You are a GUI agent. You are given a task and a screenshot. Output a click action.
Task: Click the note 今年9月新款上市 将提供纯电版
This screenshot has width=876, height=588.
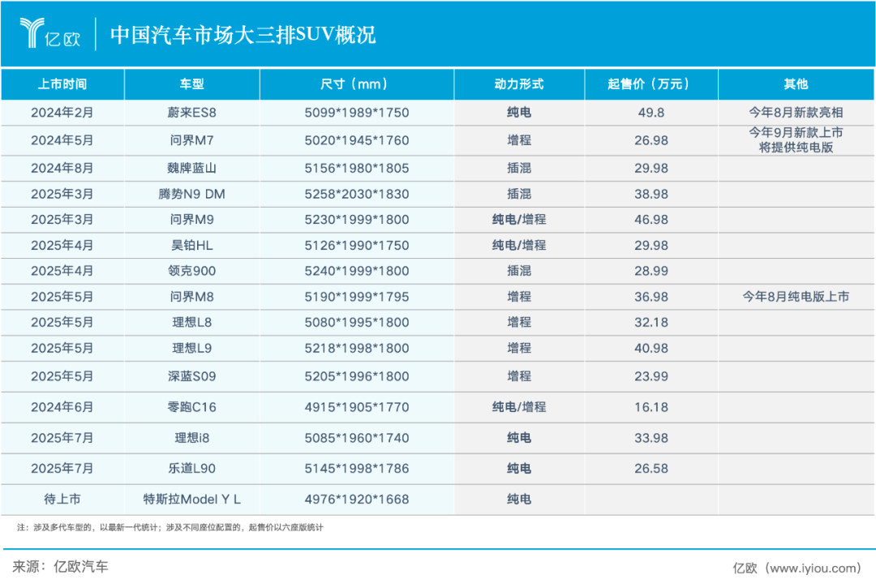(797, 140)
